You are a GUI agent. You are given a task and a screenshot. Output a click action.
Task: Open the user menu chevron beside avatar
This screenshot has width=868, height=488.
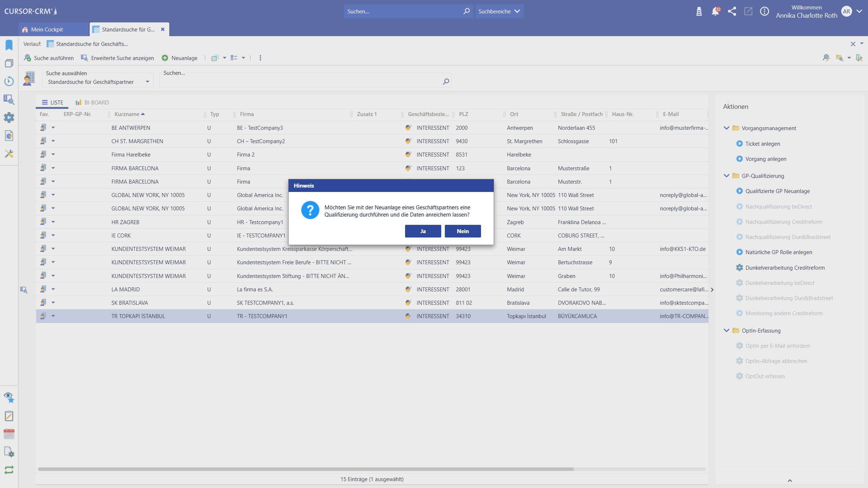(860, 12)
